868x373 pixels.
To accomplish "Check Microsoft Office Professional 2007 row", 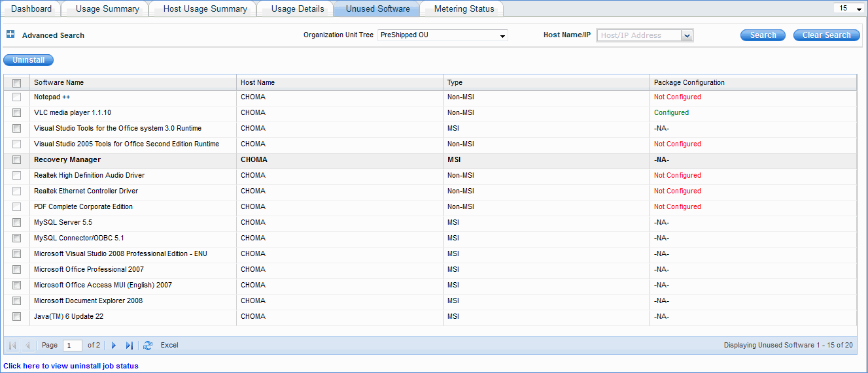I will (17, 269).
